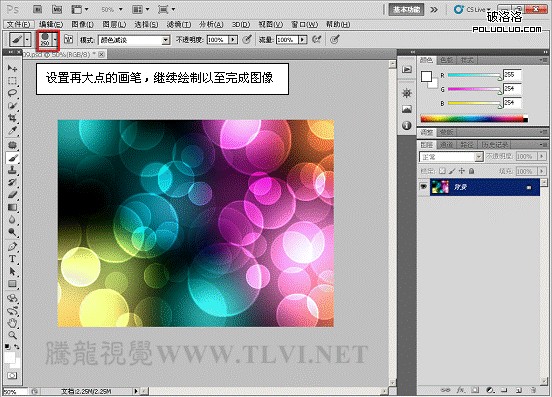Screen dimensions: 552x397
Task: Toggle tablet pressure for size
Action: (335, 39)
